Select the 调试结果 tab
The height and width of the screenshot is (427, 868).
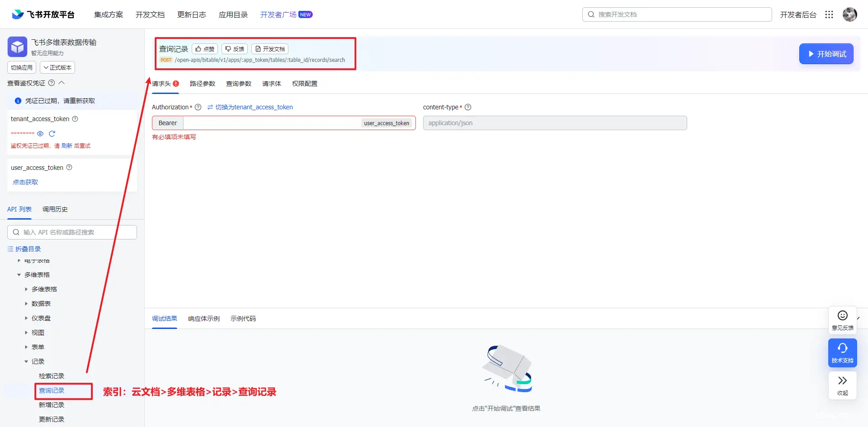165,319
